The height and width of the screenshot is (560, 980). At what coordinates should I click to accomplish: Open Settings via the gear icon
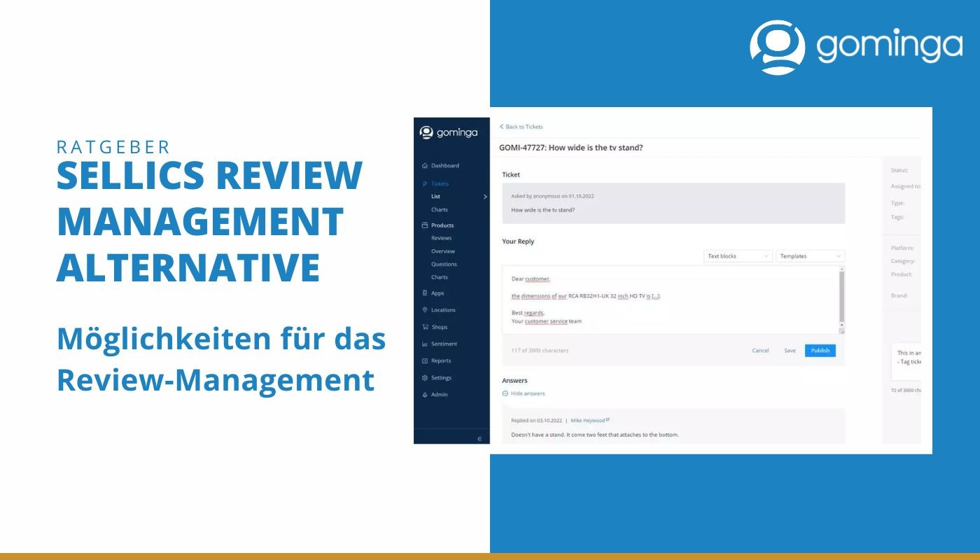coord(425,378)
